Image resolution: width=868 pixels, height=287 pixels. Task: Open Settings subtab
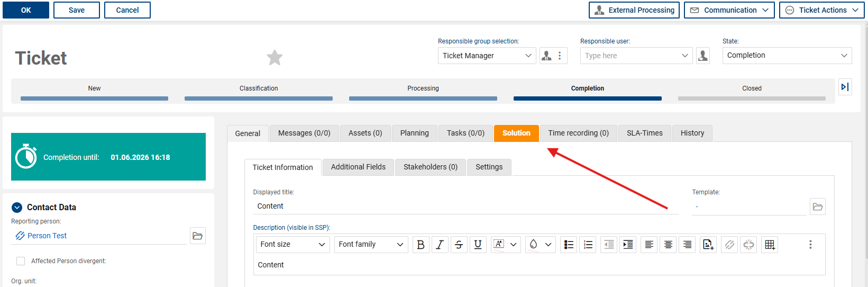click(489, 167)
